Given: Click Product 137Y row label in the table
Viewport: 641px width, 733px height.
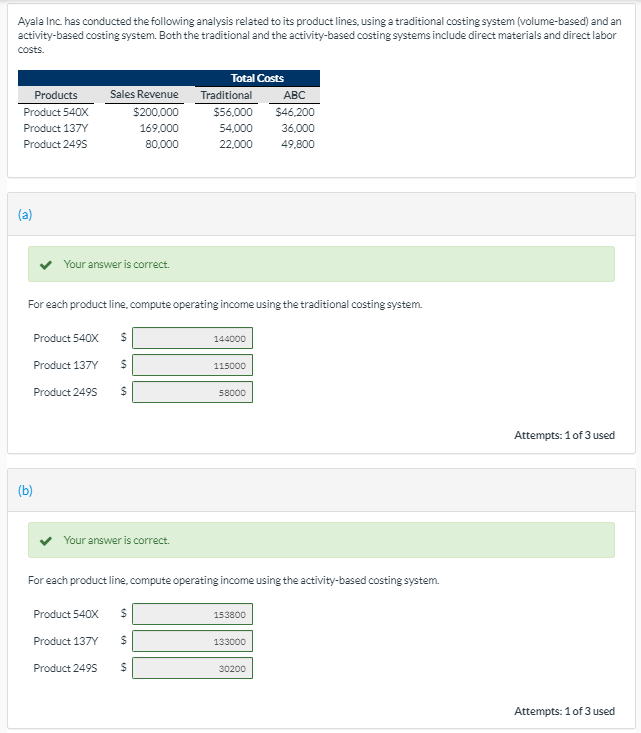Looking at the screenshot, I should point(56,128).
